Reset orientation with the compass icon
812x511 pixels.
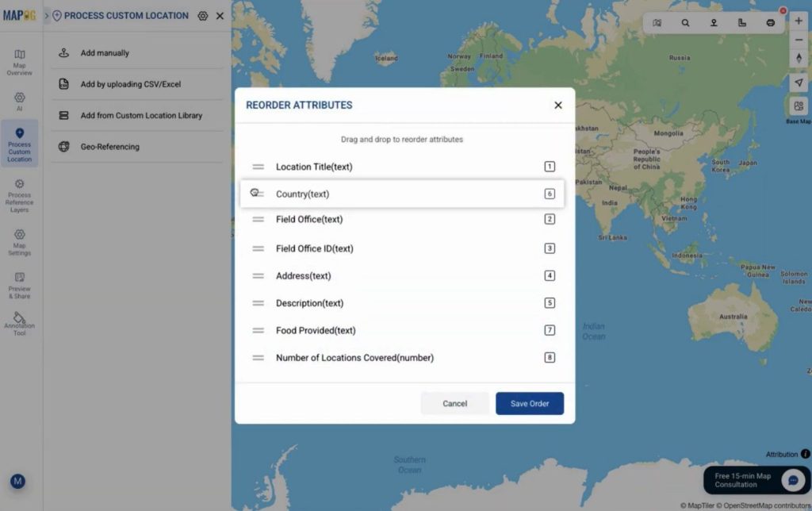799,58
